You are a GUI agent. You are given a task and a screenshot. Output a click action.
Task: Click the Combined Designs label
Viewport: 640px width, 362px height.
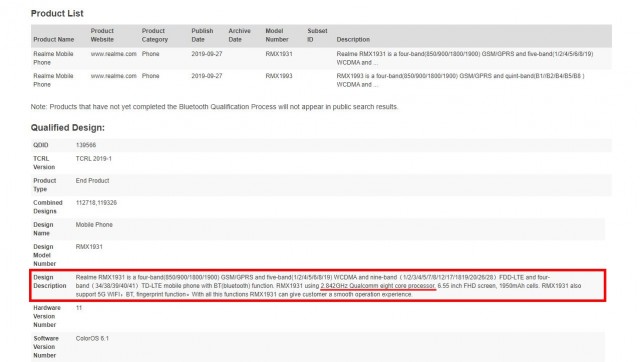[x=48, y=207]
